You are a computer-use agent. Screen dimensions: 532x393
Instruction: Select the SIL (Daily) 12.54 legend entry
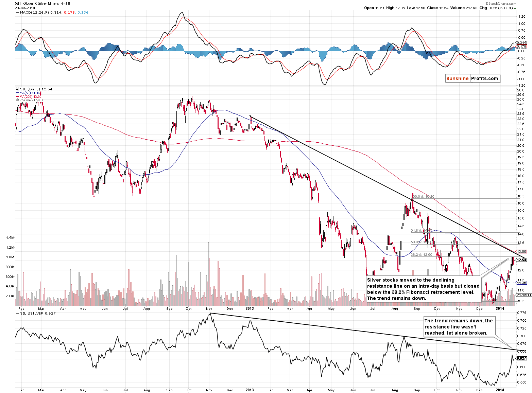coord(34,89)
